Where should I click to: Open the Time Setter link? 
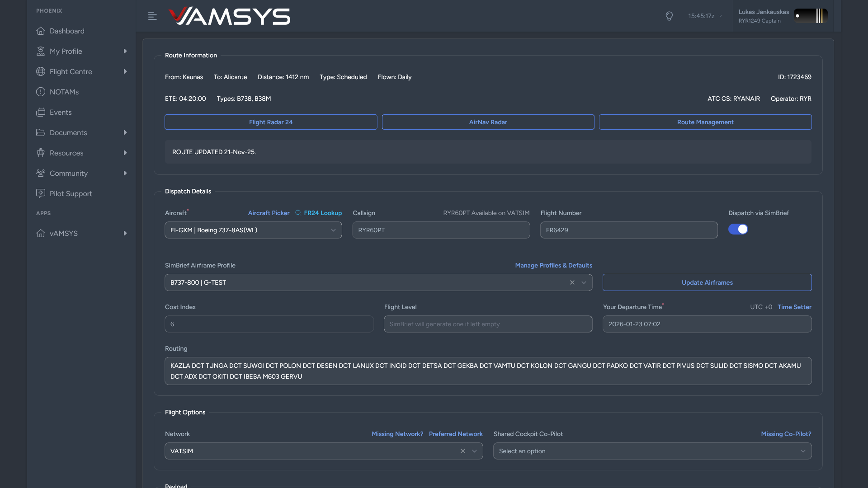pos(794,307)
